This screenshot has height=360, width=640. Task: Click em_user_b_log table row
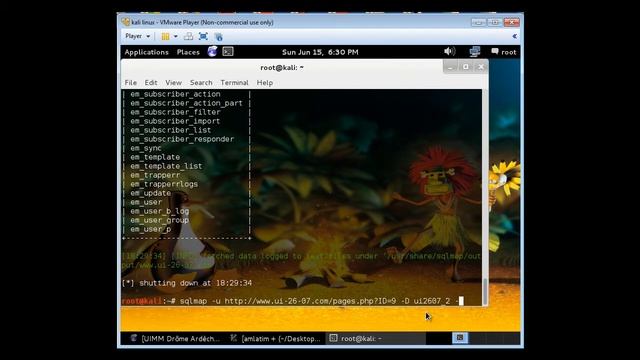coord(160,211)
